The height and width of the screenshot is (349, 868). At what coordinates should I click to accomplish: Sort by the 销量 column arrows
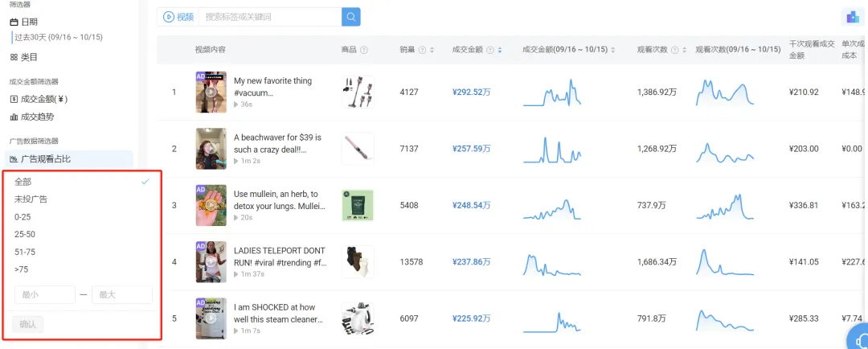[432, 50]
